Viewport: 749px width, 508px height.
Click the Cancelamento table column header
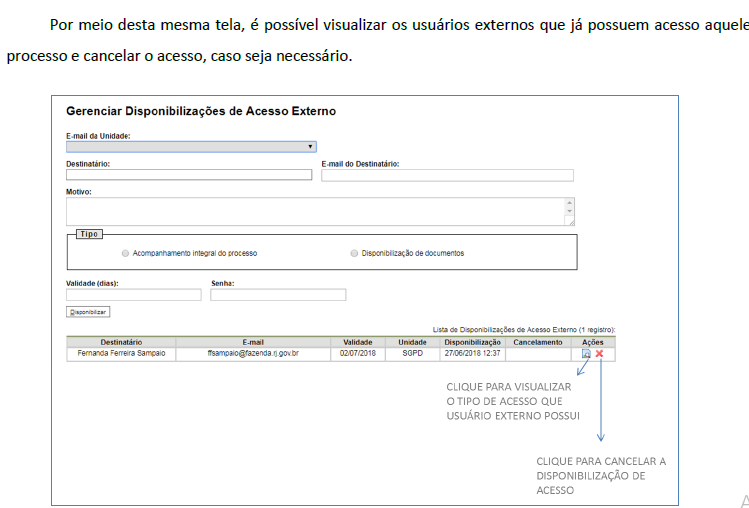point(538,342)
